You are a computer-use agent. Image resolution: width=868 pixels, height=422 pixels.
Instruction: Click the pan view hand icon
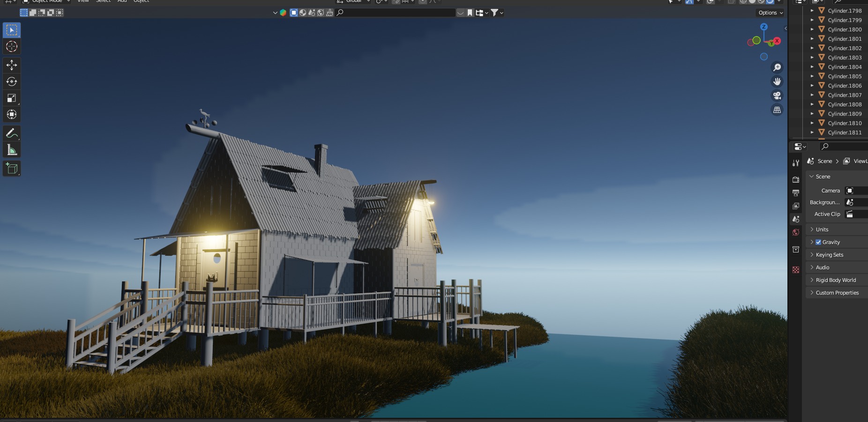coord(777,81)
